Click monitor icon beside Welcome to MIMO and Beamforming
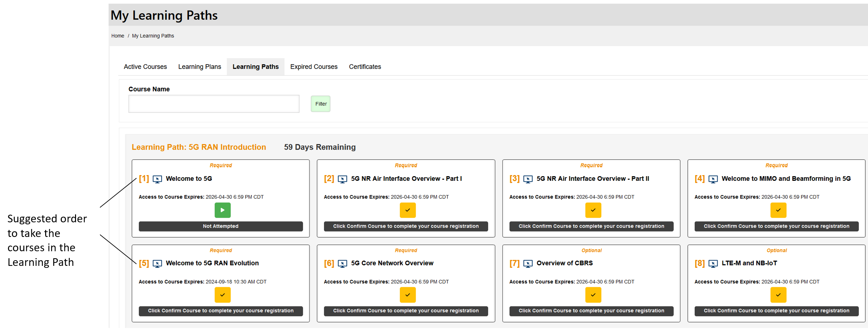 coord(713,179)
